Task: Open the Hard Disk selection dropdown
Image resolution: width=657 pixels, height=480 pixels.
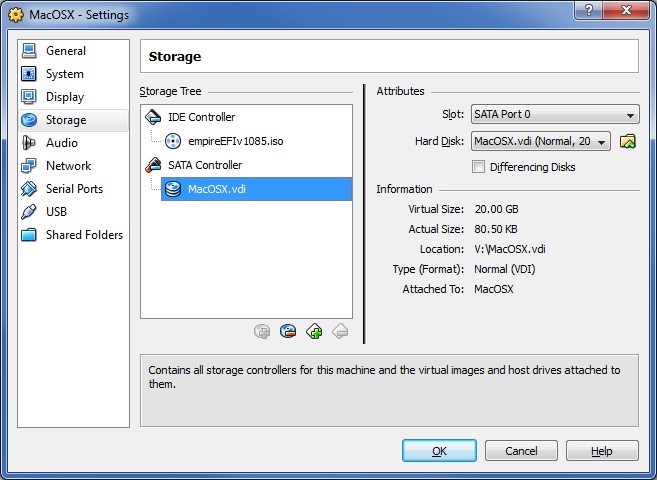Action: point(541,141)
